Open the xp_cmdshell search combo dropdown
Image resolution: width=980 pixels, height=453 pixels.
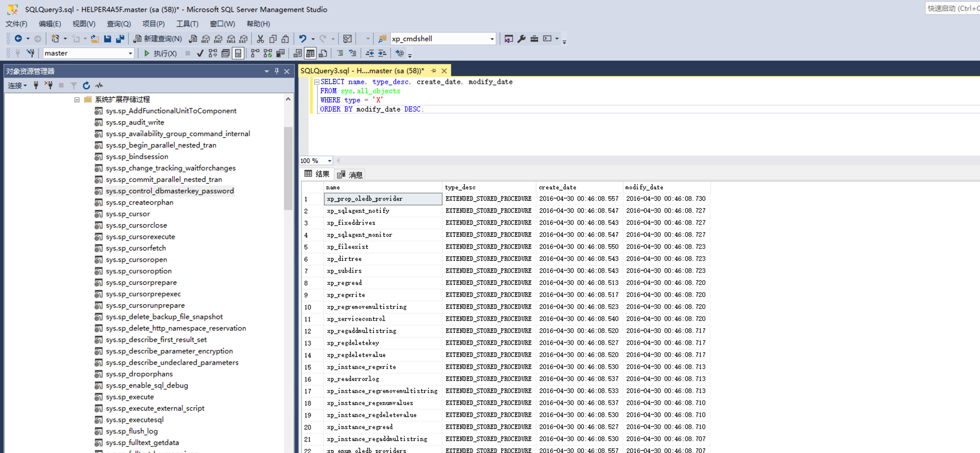point(492,39)
